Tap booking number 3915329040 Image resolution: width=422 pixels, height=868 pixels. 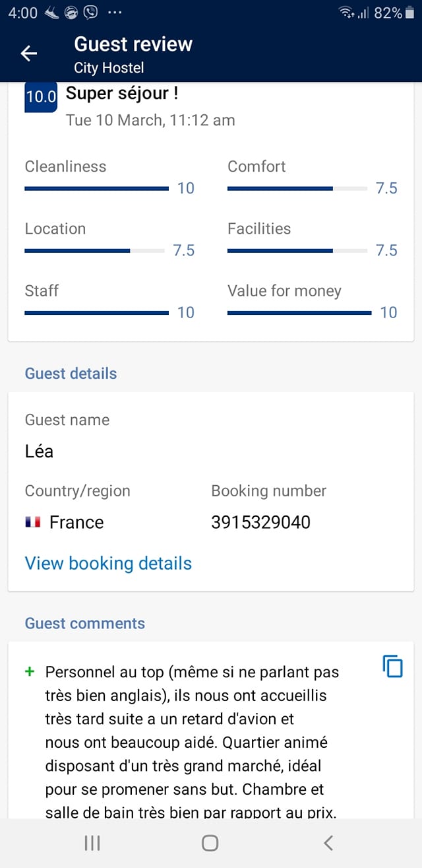click(x=260, y=522)
